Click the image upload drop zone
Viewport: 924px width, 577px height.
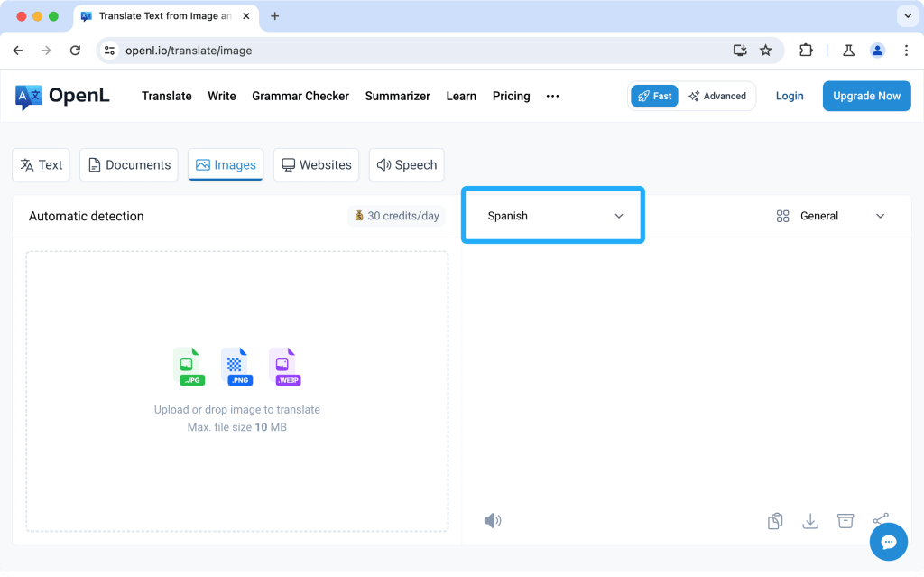(236, 391)
